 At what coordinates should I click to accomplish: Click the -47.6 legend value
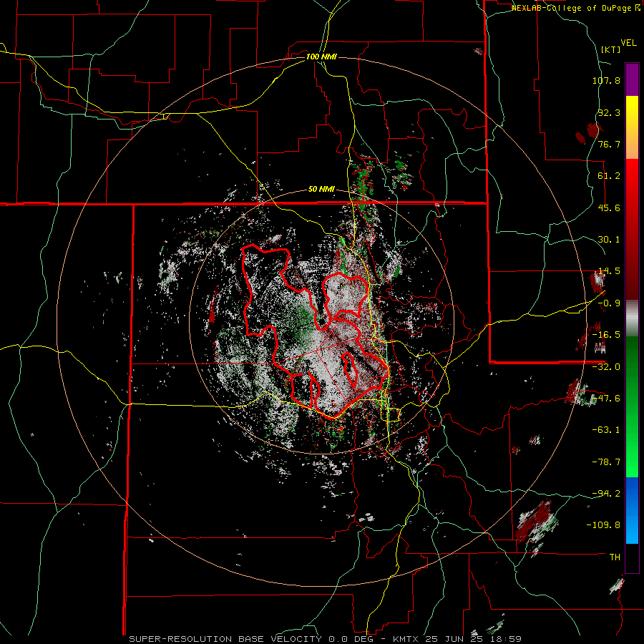pos(606,399)
